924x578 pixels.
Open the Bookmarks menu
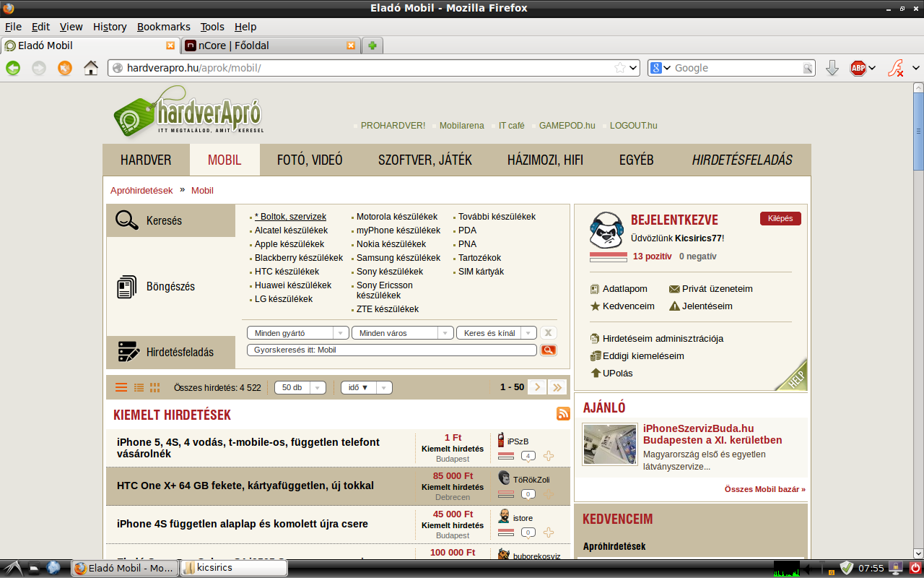click(163, 27)
